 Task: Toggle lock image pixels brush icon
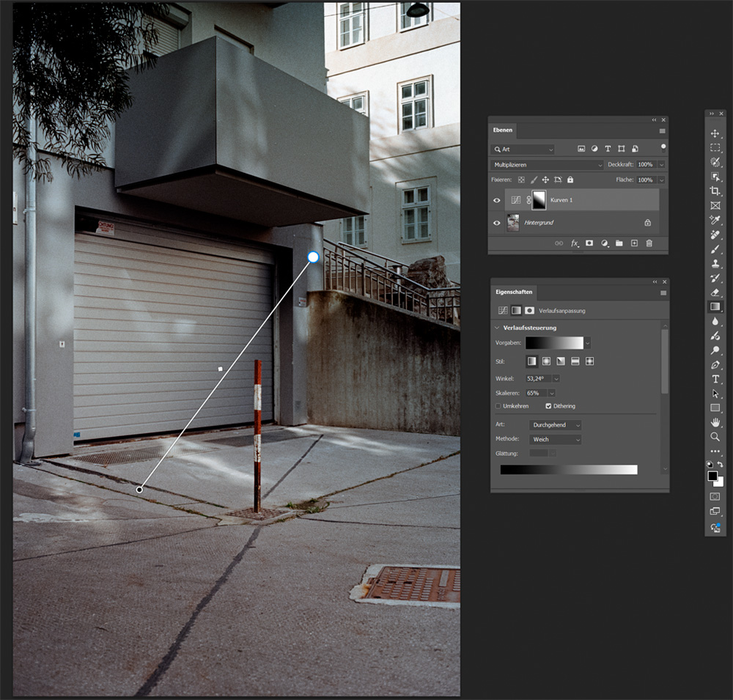coord(534,180)
